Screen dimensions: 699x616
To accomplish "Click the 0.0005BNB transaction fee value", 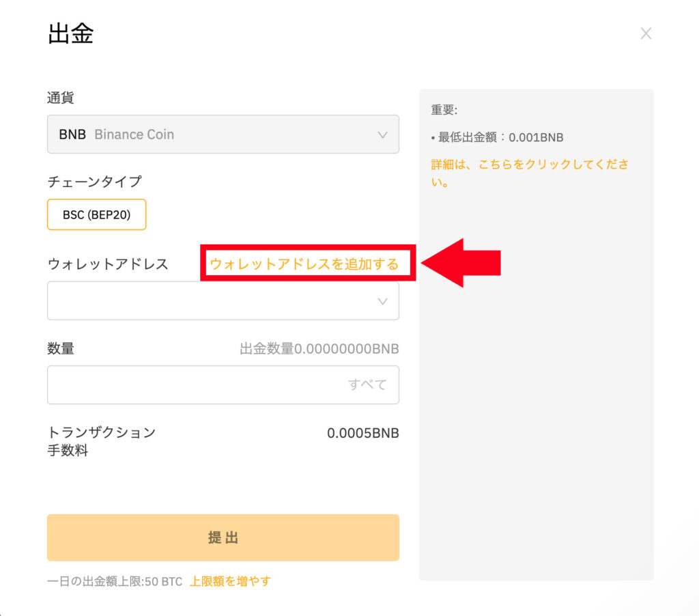I will point(363,433).
